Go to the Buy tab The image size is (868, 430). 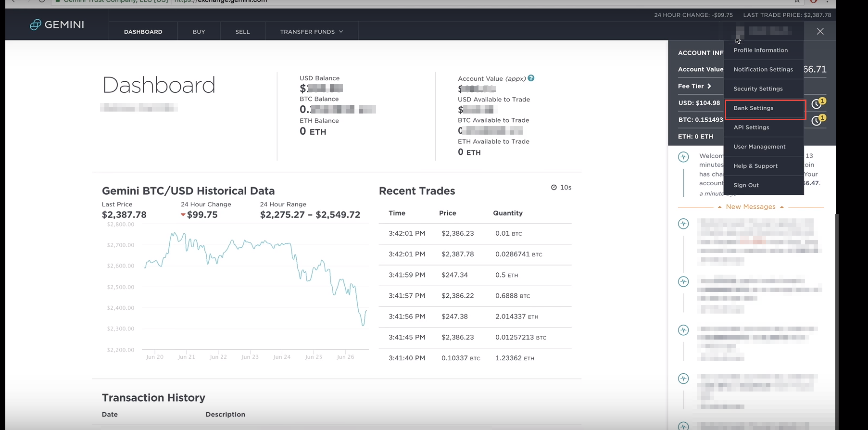coord(199,32)
